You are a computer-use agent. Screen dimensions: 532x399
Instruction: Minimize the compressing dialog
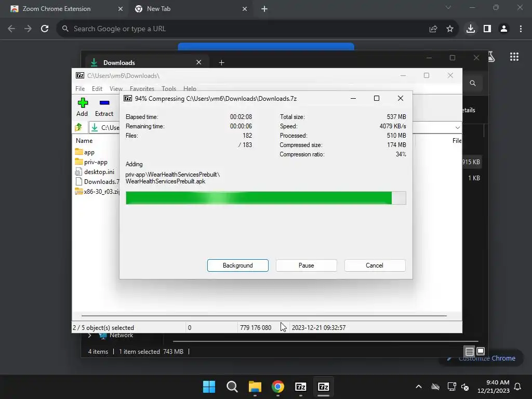coord(353,98)
